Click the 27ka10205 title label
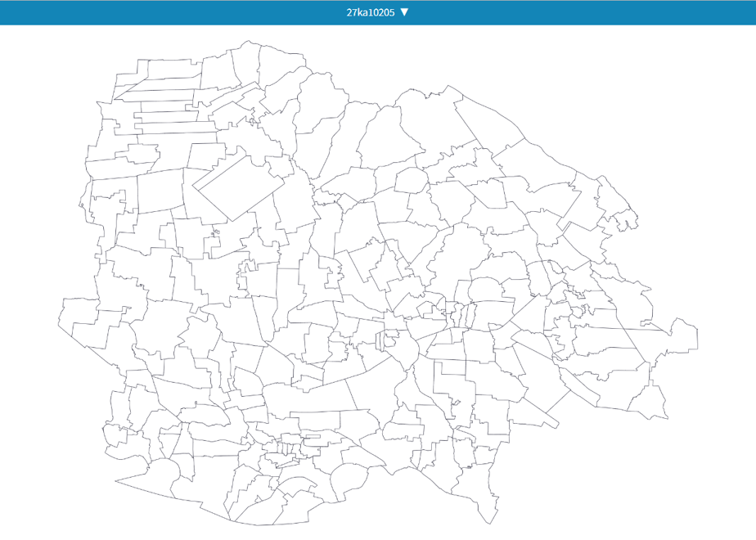 pyautogui.click(x=371, y=12)
